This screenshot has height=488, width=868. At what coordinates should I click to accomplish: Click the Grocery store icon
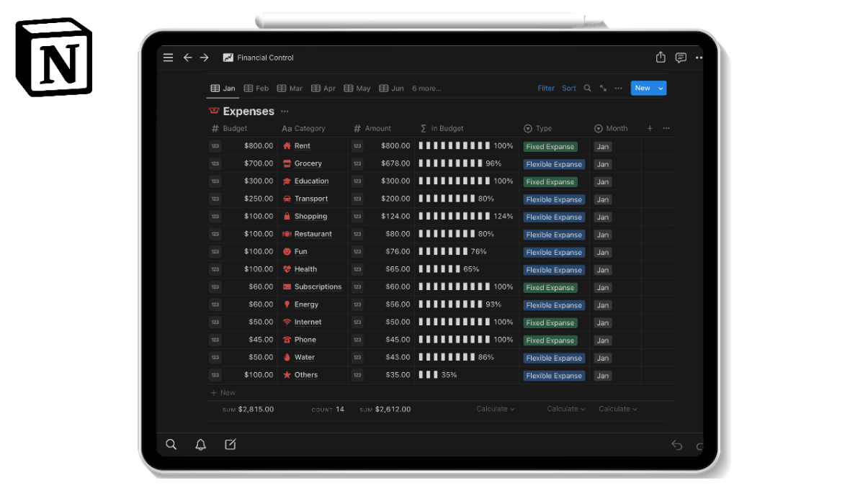click(x=287, y=163)
